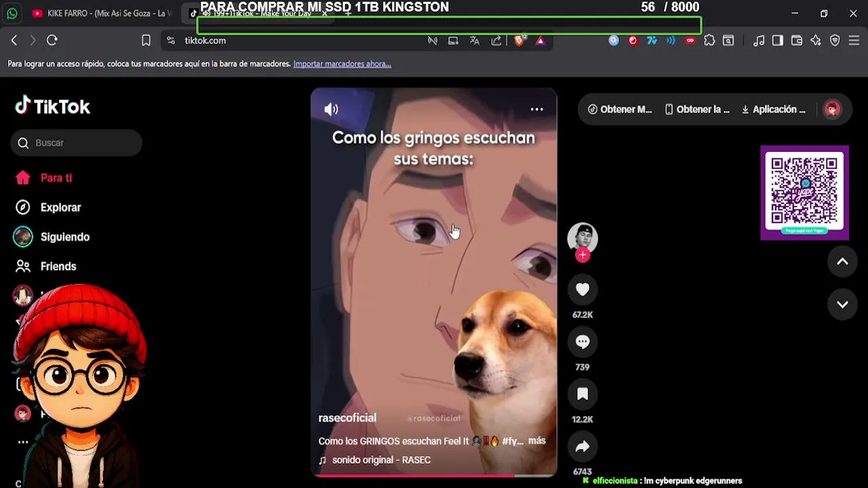This screenshot has height=488, width=868.
Task: Open the Brave Wallet icon
Action: pyautogui.click(x=797, y=41)
